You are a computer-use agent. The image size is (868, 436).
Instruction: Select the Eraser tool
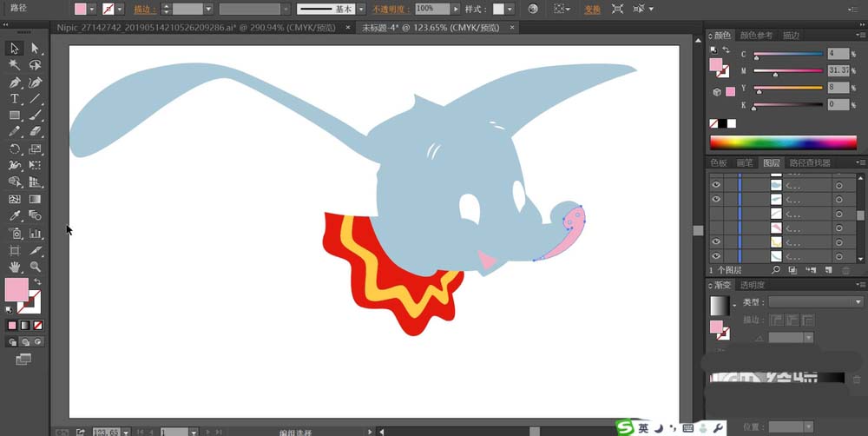[x=35, y=132]
